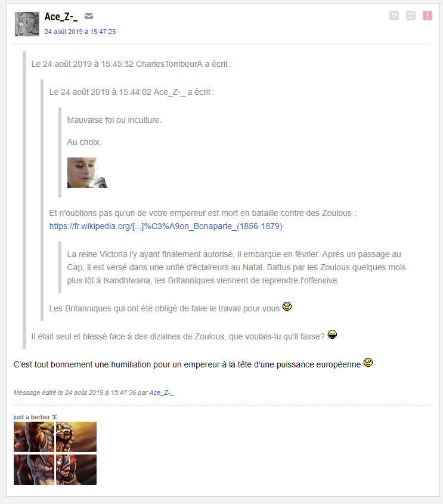Click the Starbucks drinking sticker image
Viewport: 443px width, 504px height.
[87, 172]
